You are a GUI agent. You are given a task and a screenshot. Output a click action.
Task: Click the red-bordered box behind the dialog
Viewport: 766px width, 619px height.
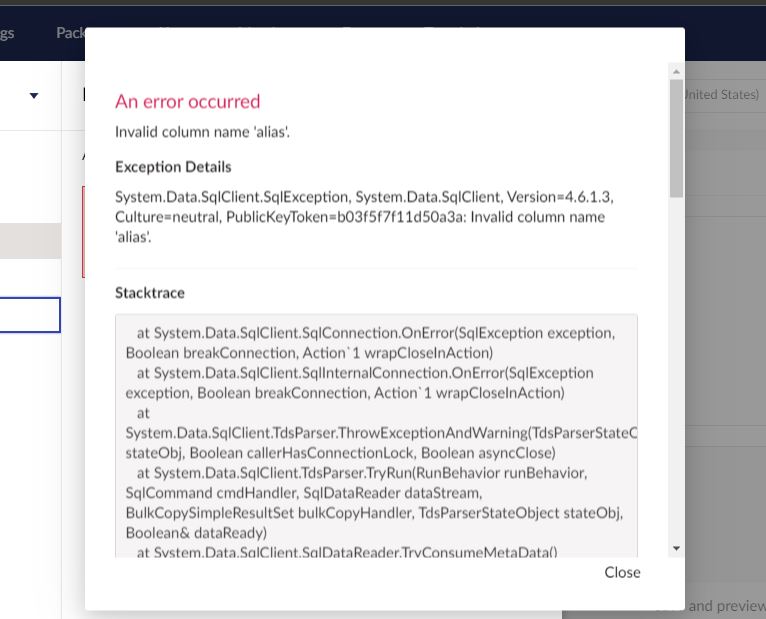[x=83, y=231]
